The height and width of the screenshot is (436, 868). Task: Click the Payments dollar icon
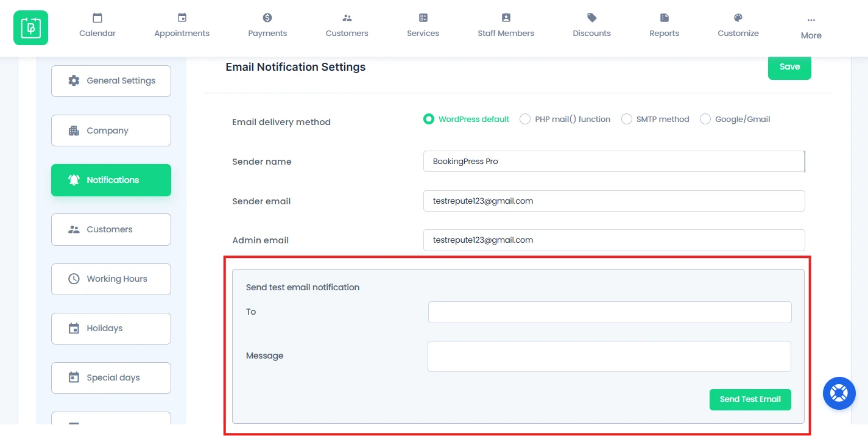click(x=267, y=18)
